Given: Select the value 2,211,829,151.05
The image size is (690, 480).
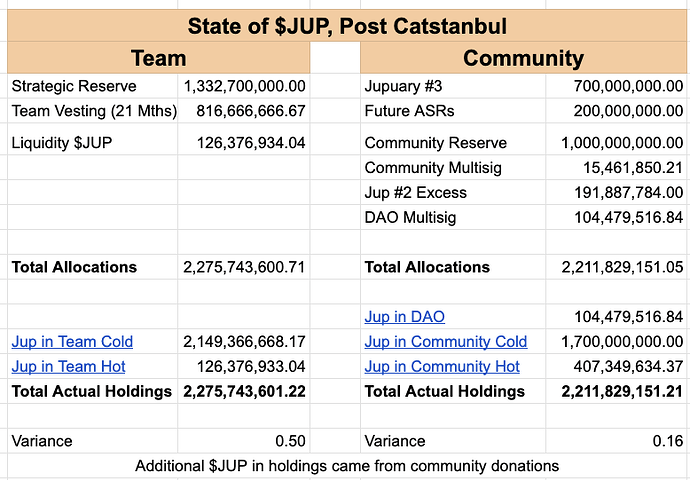Looking at the screenshot, I should tap(622, 267).
